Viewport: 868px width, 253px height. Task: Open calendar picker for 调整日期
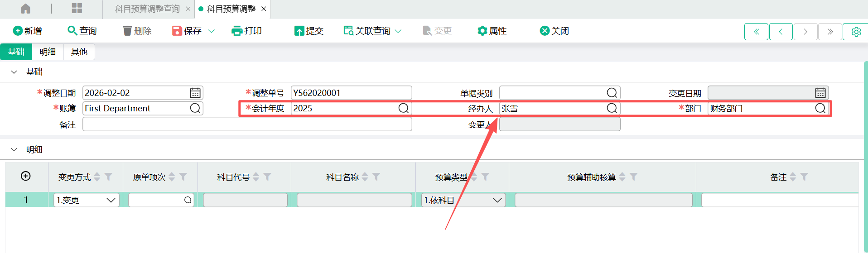coord(195,93)
